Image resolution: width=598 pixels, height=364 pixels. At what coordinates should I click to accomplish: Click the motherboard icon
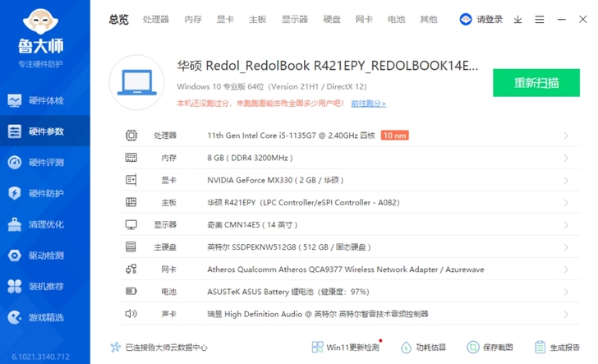point(131,202)
